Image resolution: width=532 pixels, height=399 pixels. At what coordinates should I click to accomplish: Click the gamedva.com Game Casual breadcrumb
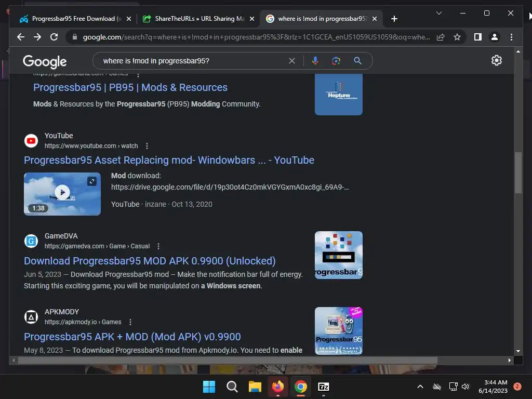click(97, 246)
